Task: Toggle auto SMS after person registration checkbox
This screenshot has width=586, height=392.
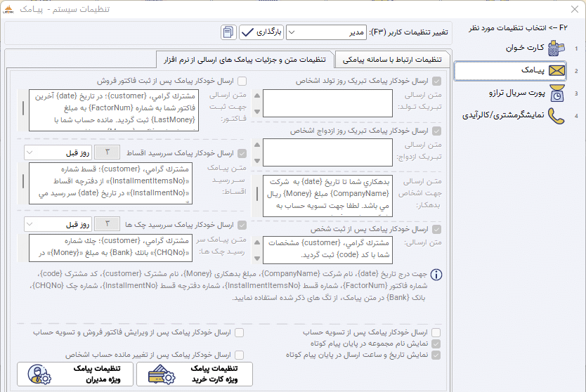Action: tap(436, 229)
